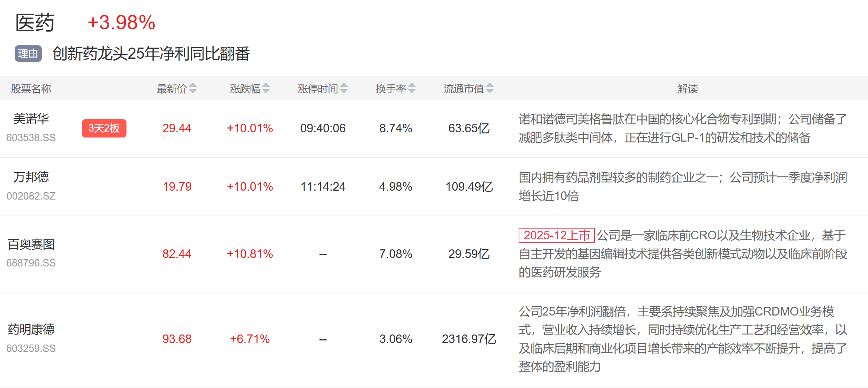Click the sector gain +3.98%

[x=121, y=22]
